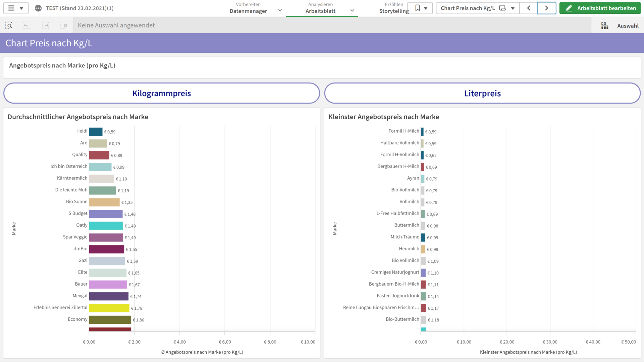Go to the previous sheet arrow
Screen dimensions: 644x362
coord(529,8)
